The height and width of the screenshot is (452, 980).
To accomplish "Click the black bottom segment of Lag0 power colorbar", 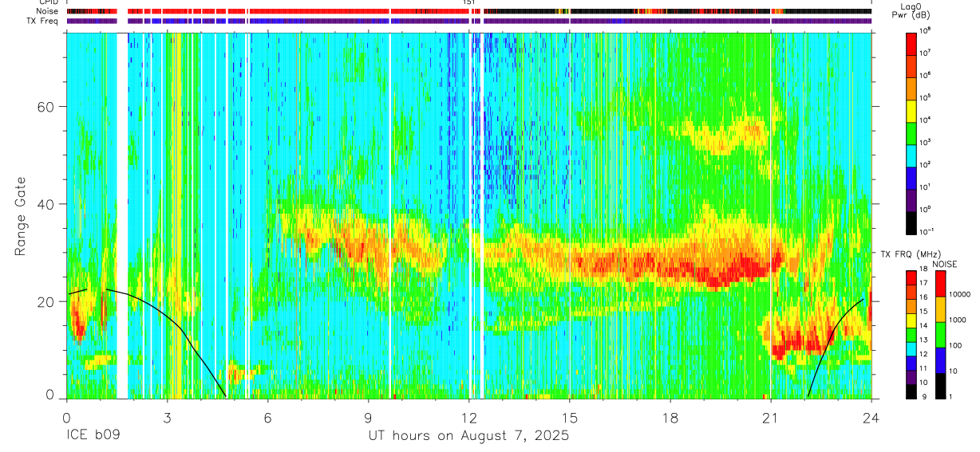I will tap(911, 222).
